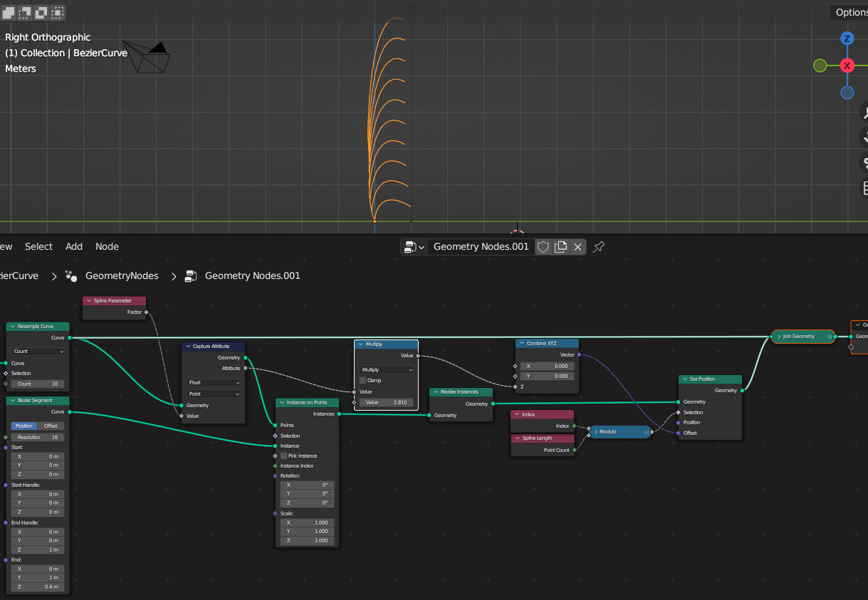This screenshot has width=868, height=600.
Task: Click End Handle Z 1 m field
Action: click(x=38, y=550)
